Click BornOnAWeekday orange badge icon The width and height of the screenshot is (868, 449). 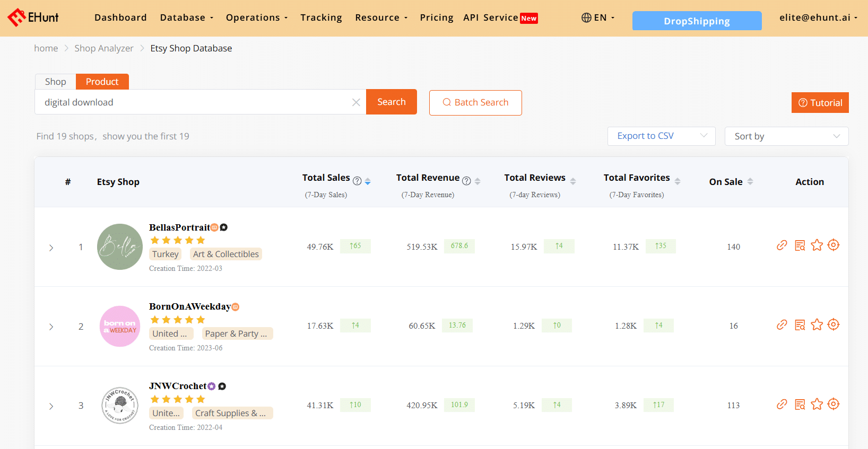(236, 307)
